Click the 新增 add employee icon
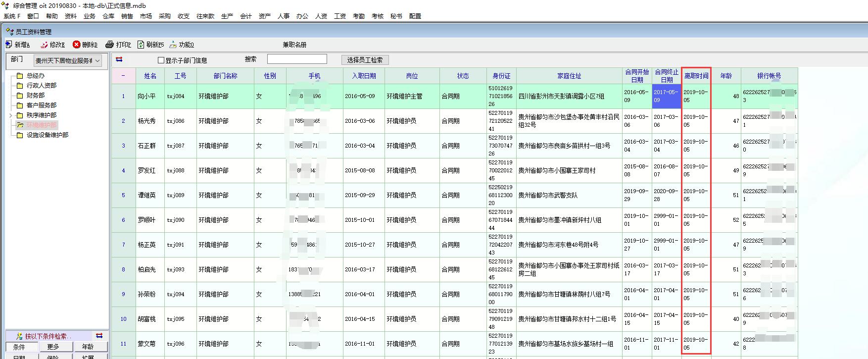This screenshot has width=868, height=359. pyautogui.click(x=9, y=45)
